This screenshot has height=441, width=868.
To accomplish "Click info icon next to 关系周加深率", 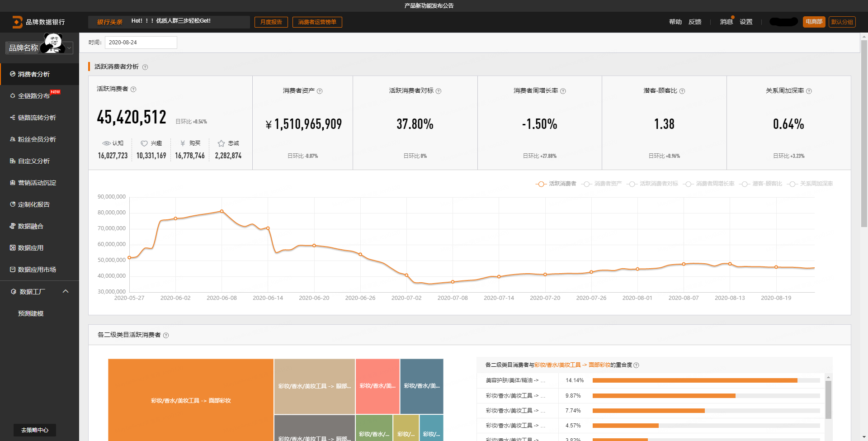I will [x=809, y=91].
